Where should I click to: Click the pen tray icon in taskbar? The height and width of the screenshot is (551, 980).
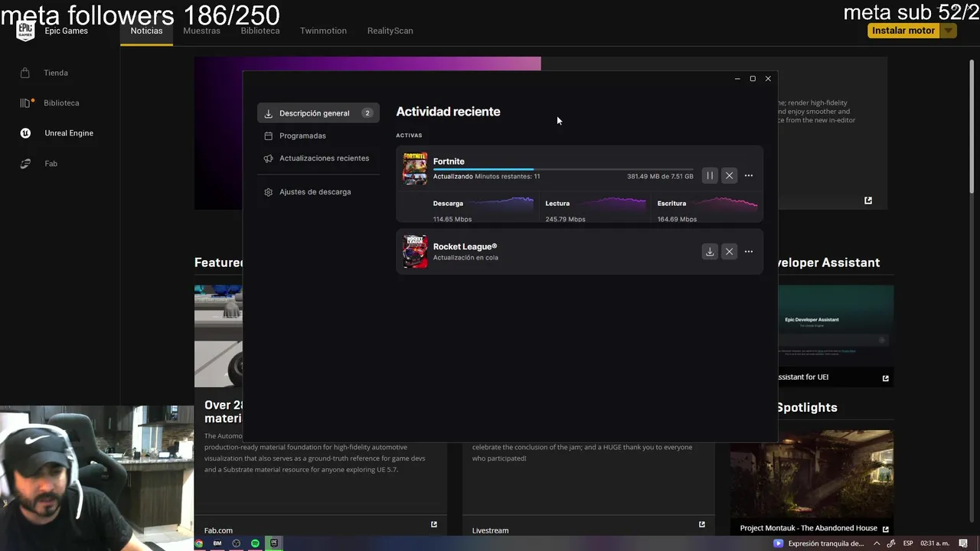(x=892, y=543)
